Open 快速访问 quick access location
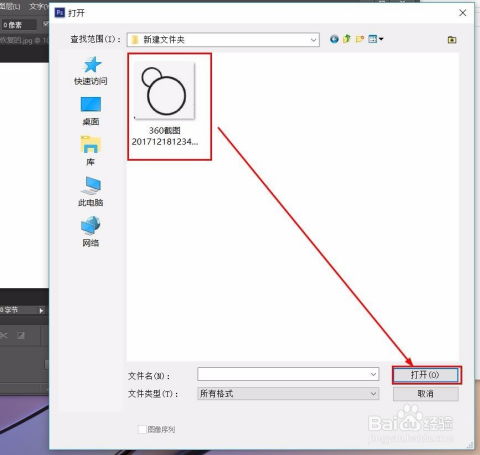 click(91, 71)
